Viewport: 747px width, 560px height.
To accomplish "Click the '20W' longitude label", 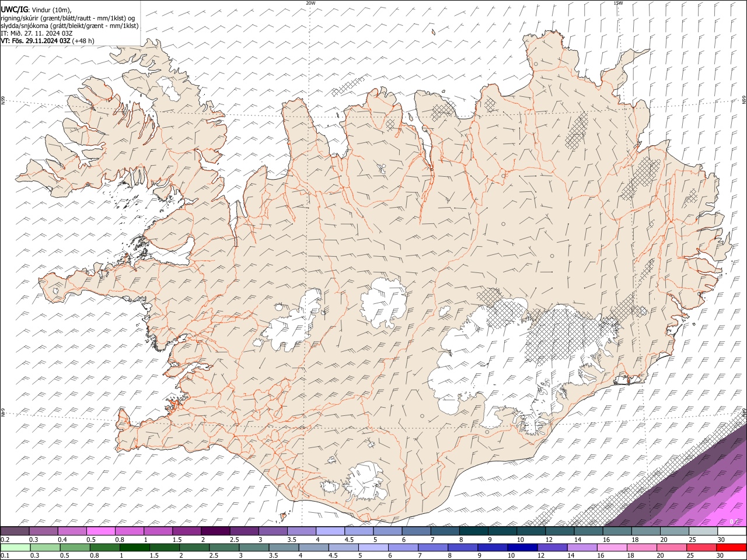I will [310, 3].
